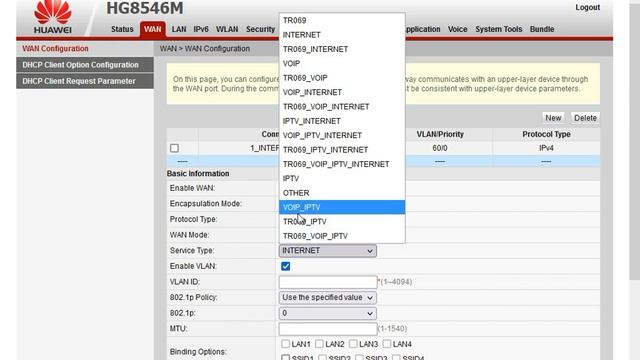Viewport: 640px width, 360px height.
Task: Choose TR069_VOIP_IPTV option
Action: pyautogui.click(x=342, y=236)
